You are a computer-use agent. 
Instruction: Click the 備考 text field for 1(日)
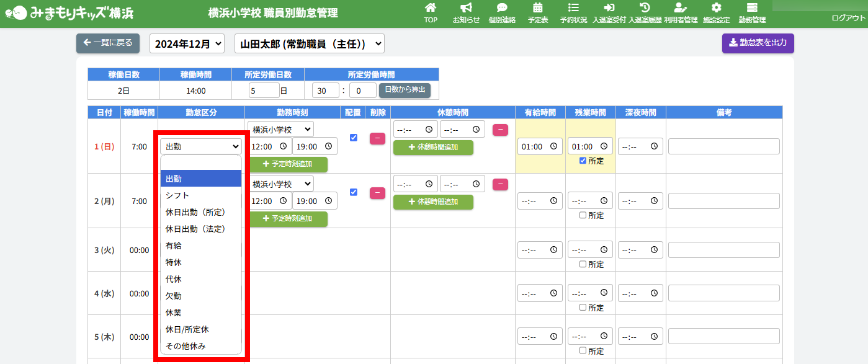pos(723,146)
